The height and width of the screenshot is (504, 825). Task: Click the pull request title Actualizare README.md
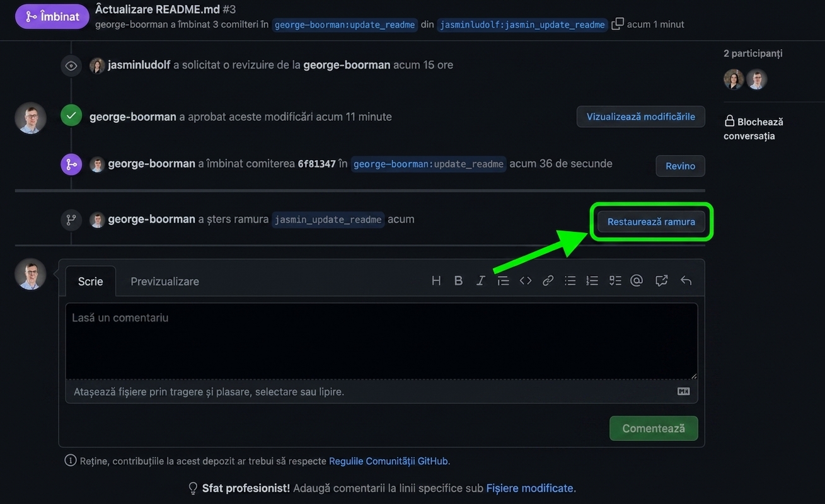pos(158,9)
